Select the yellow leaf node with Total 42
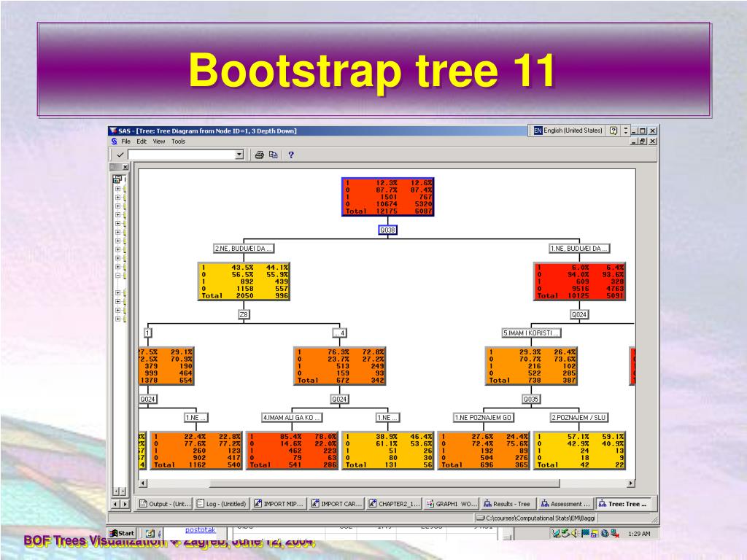This screenshot has height=560, width=747. pos(579,451)
